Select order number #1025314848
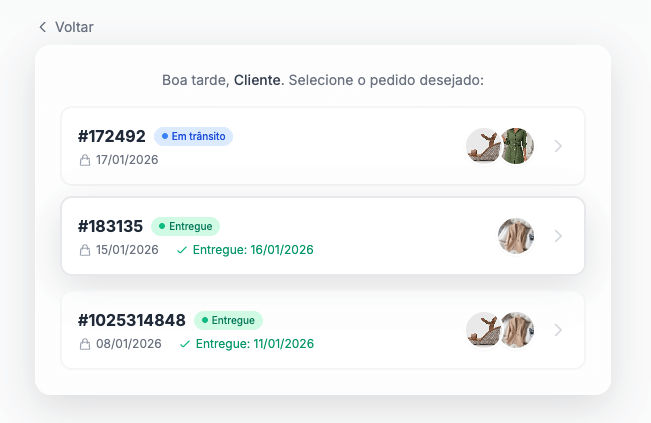Viewport: 651px width, 423px height. [x=132, y=320]
